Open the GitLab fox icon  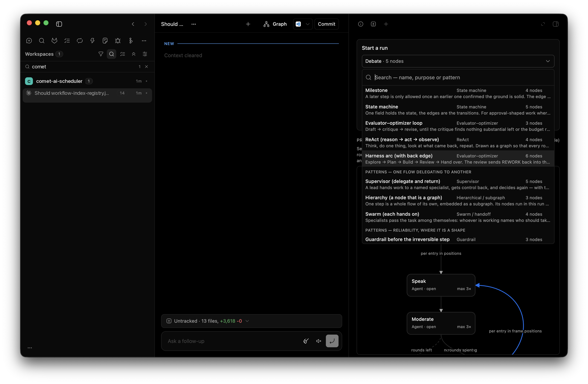click(54, 41)
